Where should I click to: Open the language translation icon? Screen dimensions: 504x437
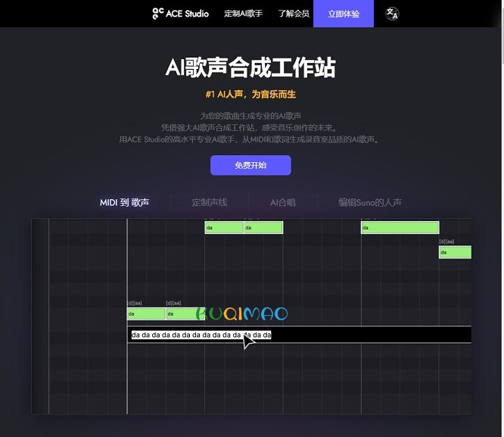pyautogui.click(x=392, y=14)
